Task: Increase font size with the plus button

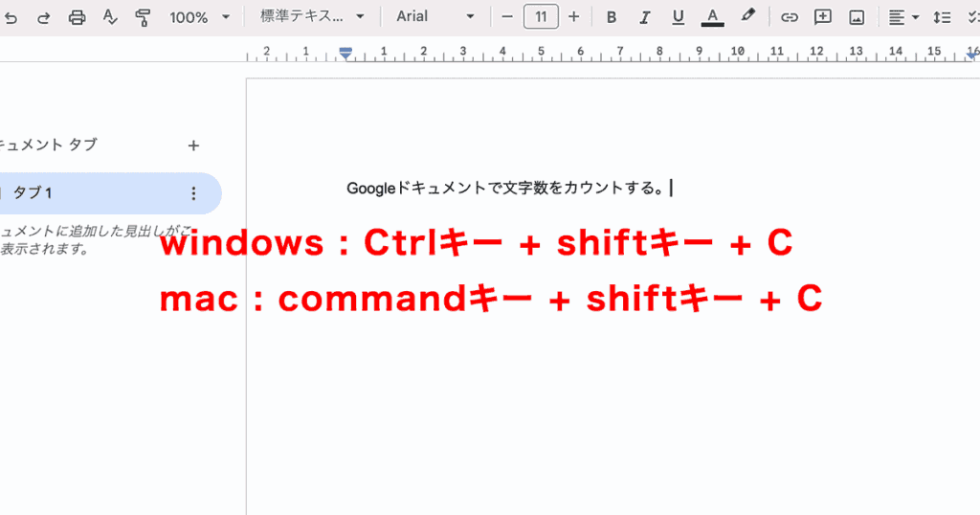Action: (x=573, y=17)
